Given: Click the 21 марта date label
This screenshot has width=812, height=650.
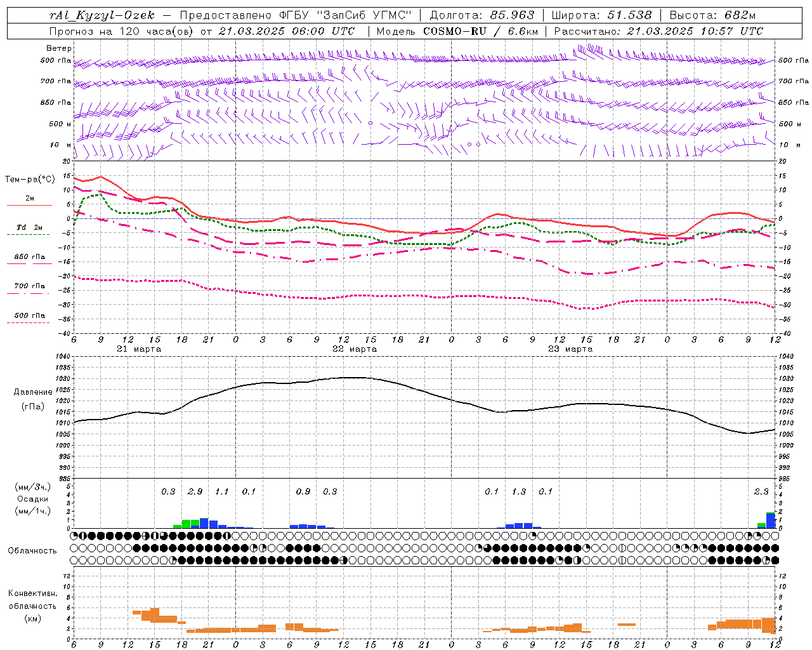Looking at the screenshot, I should point(139,349).
